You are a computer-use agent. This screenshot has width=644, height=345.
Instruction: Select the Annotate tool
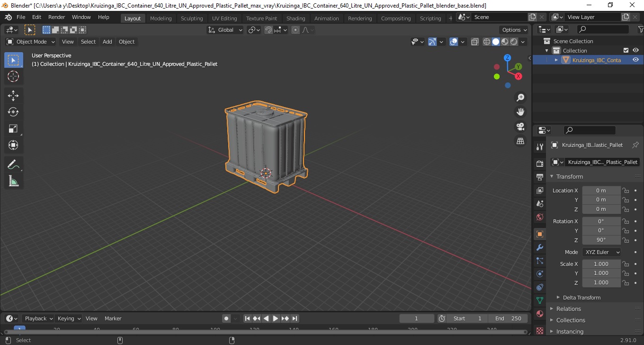[13, 165]
